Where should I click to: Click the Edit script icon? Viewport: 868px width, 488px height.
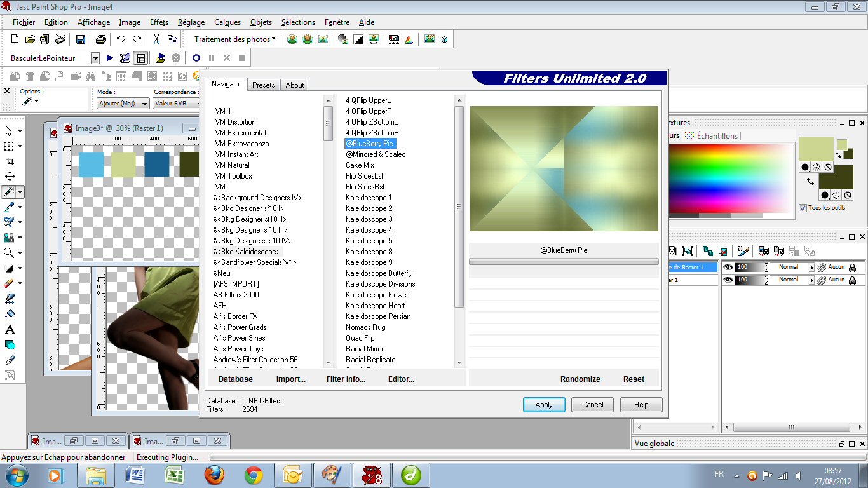pos(125,58)
